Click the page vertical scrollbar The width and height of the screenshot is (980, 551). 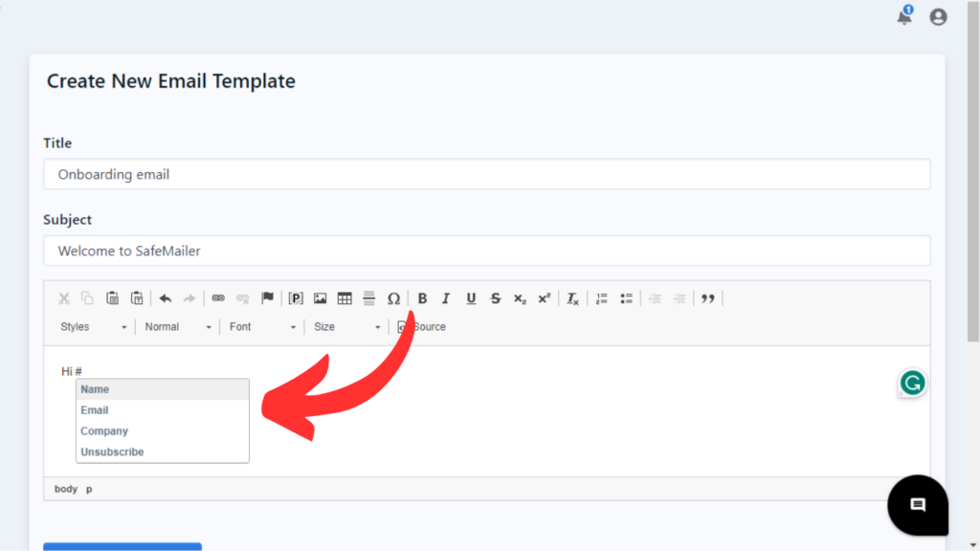pyautogui.click(x=973, y=170)
